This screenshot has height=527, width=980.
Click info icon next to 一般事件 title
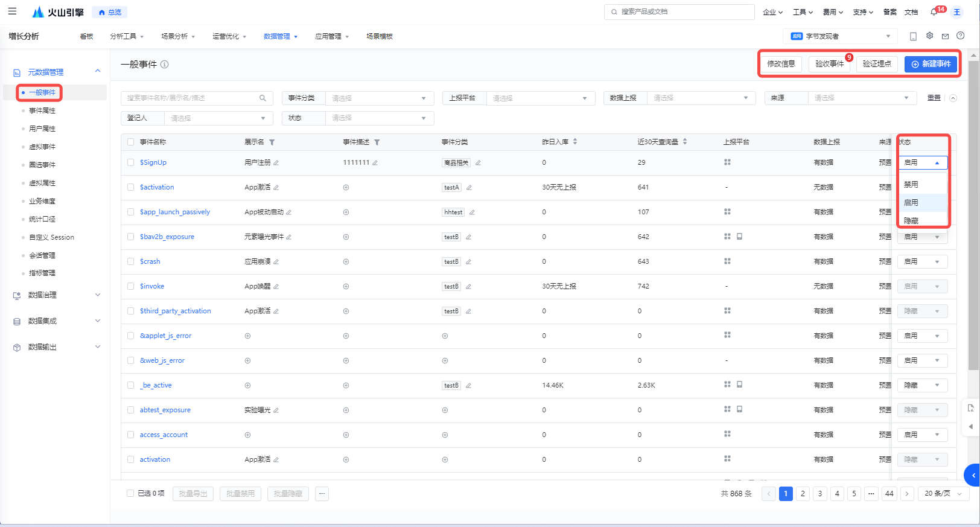(164, 65)
